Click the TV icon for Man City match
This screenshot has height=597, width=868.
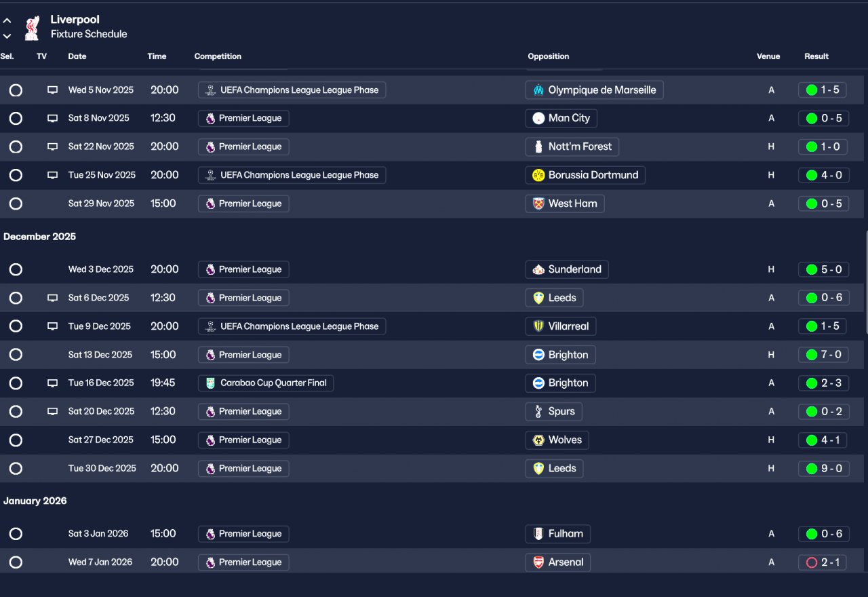click(52, 119)
